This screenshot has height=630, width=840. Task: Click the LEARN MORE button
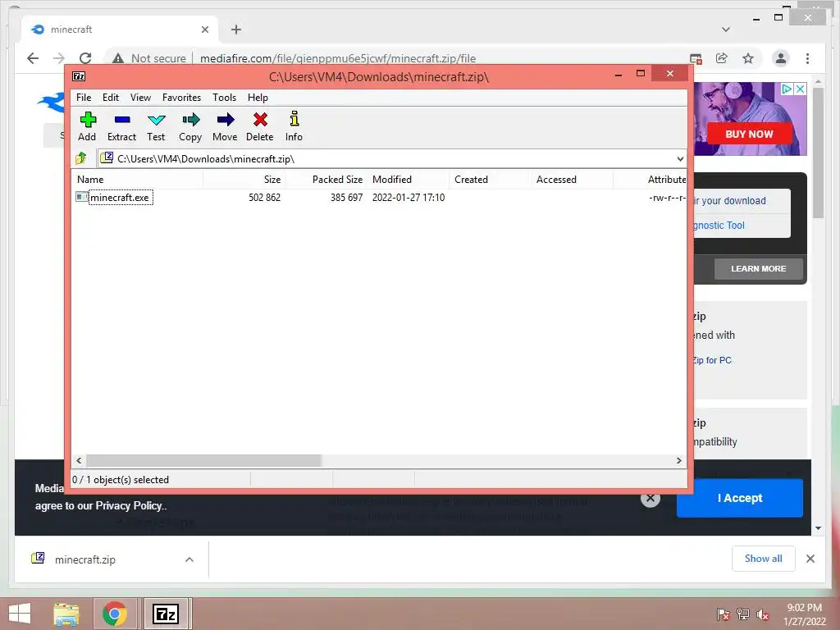click(759, 268)
